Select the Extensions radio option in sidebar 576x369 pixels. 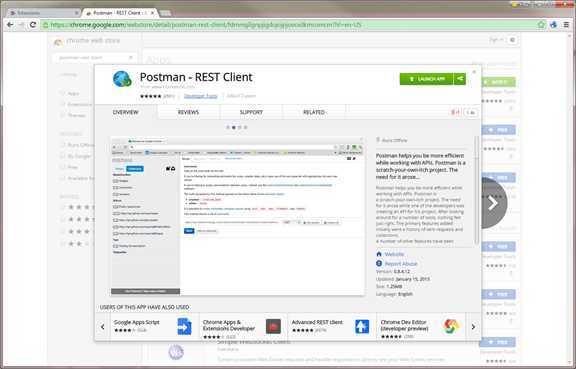63,104
